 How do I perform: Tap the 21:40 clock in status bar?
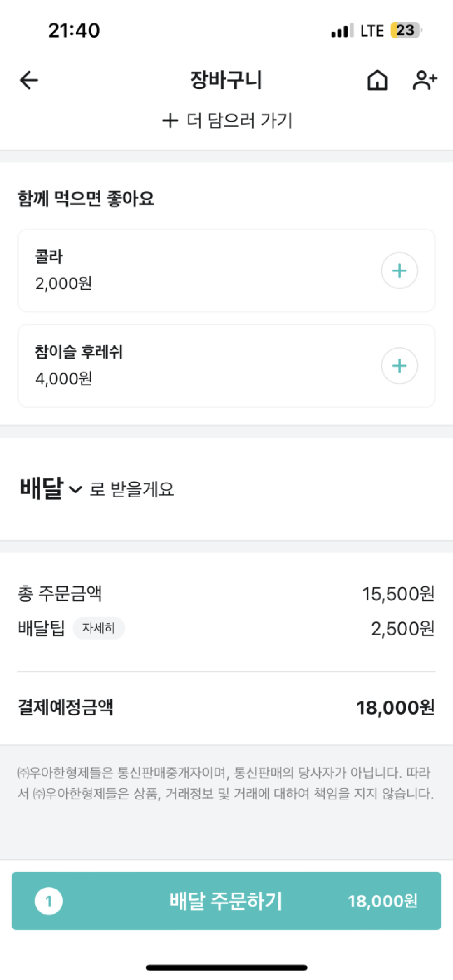[74, 30]
